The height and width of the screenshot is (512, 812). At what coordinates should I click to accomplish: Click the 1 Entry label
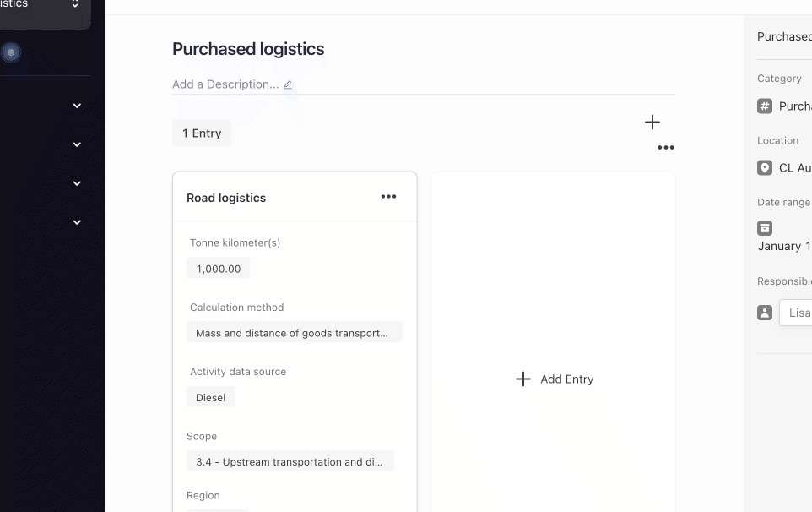(202, 133)
